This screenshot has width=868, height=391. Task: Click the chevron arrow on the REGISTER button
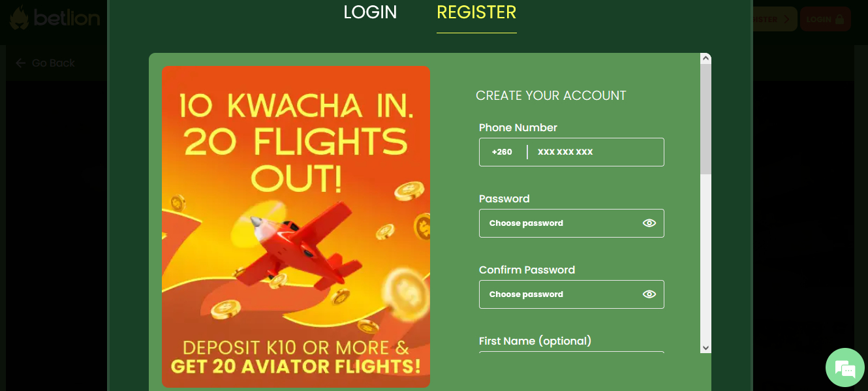coord(788,19)
